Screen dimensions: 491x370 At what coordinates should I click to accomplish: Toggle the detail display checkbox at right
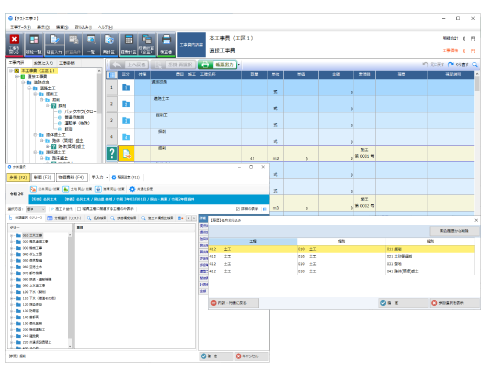point(238,209)
